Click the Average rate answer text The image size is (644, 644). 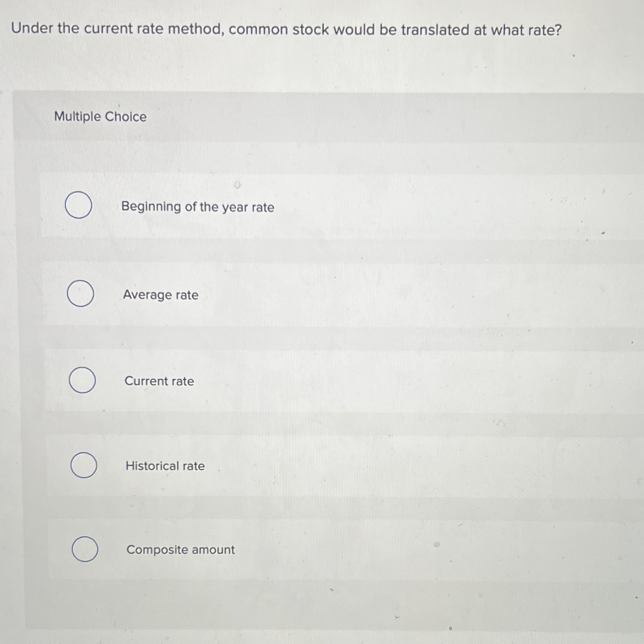pos(161,295)
